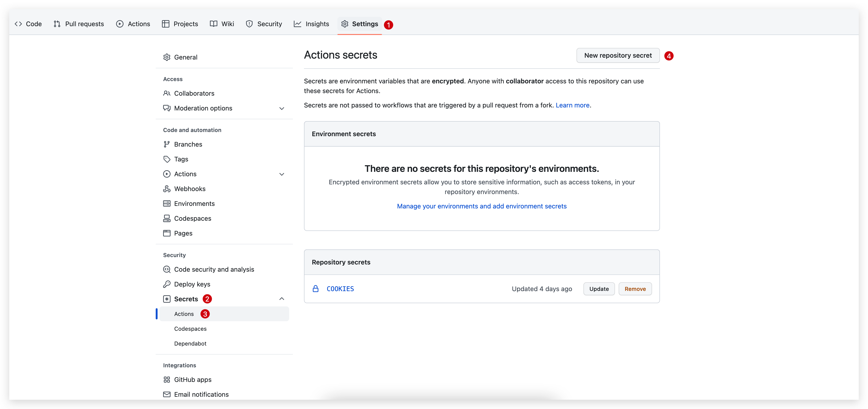Click the Webhooks icon in sidebar
This screenshot has height=409, width=868.
pos(166,189)
